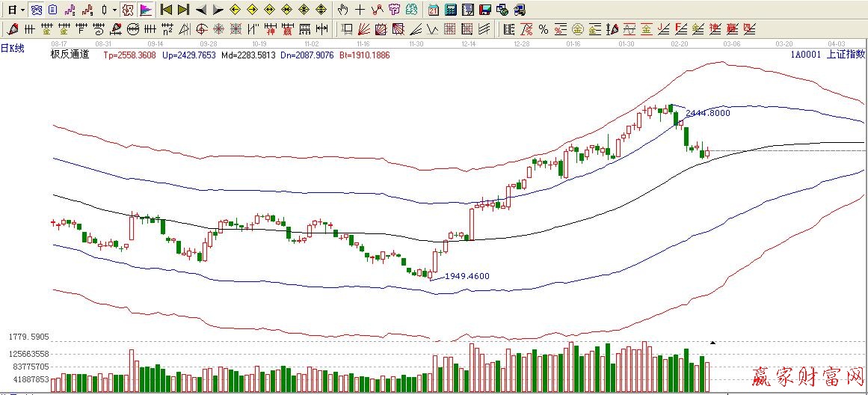The height and width of the screenshot is (395, 868).
Task: Click the 极反通道 indicator name
Action: point(70,54)
